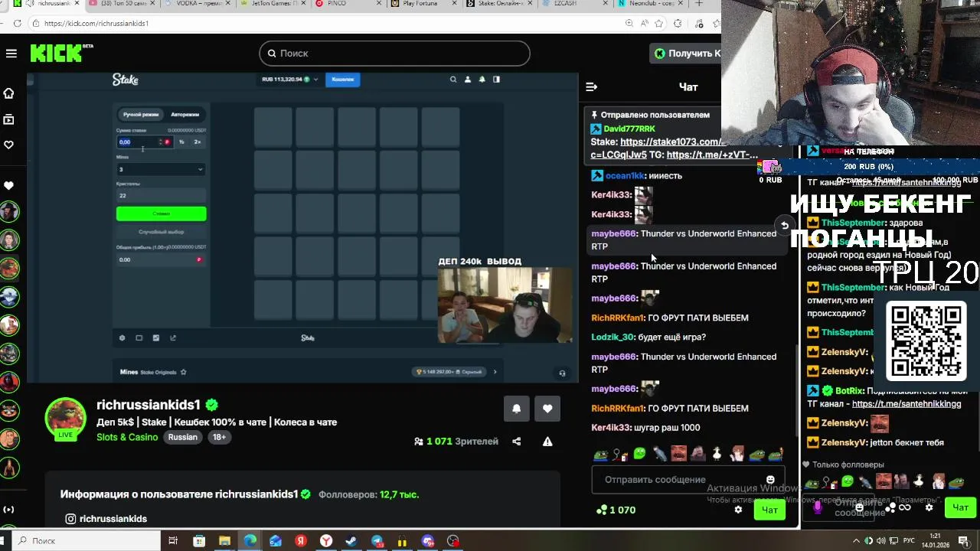This screenshot has width=980, height=551.
Task: Reload the page with the refresh icon
Action: click(x=17, y=23)
